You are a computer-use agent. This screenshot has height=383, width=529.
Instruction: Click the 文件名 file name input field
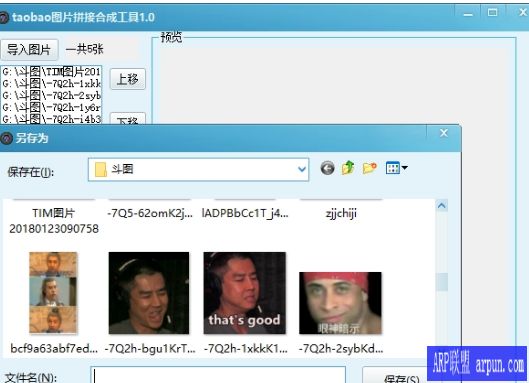pos(218,375)
